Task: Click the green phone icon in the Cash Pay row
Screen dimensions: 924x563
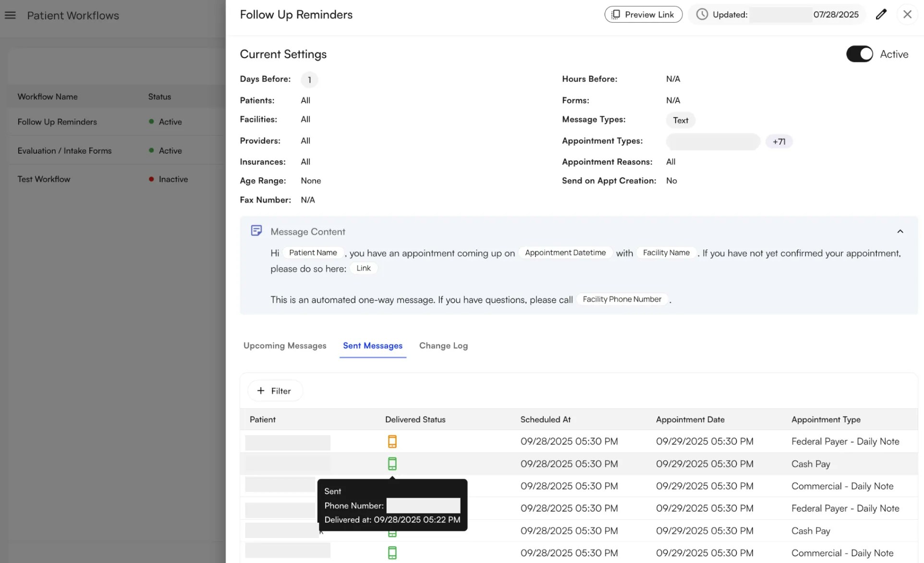Action: pyautogui.click(x=393, y=463)
